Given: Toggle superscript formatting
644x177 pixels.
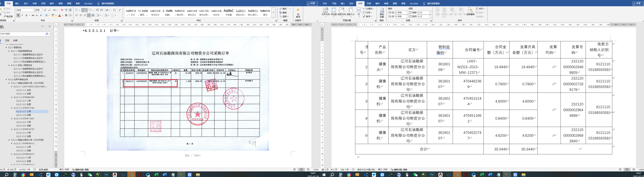Looking at the screenshot, I should coord(41,15).
